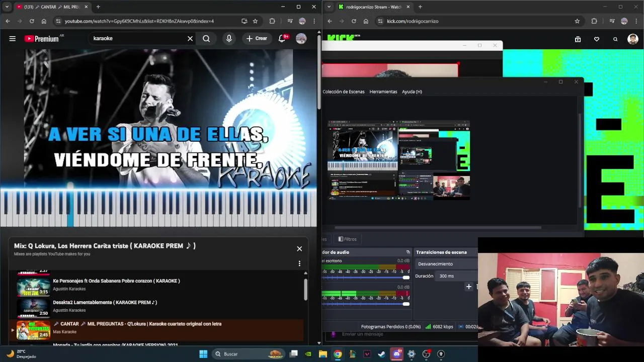
Task: Start voice search with microphone
Action: coord(229,38)
